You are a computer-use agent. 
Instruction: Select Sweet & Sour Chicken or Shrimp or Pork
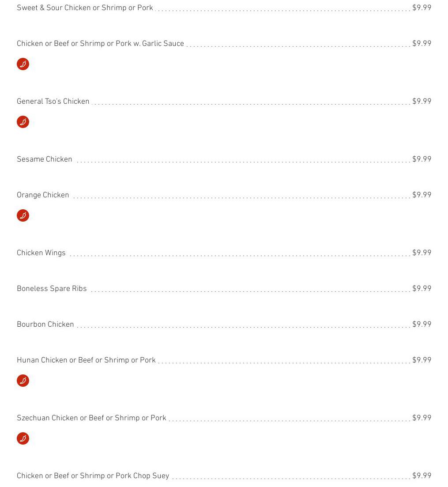[x=85, y=8]
